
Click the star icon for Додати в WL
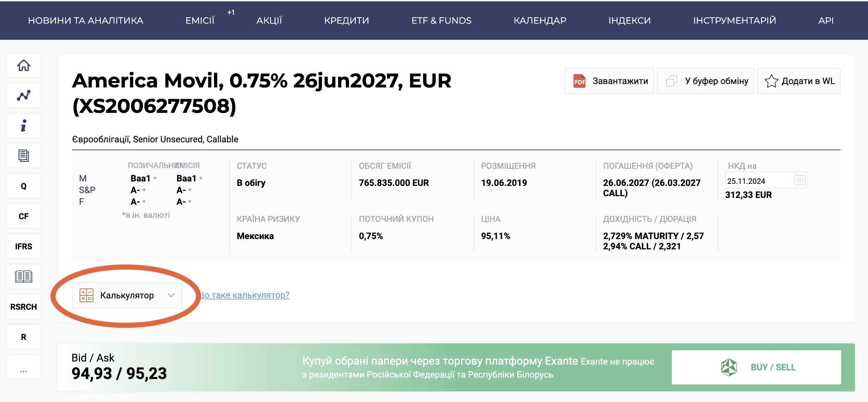click(x=771, y=81)
